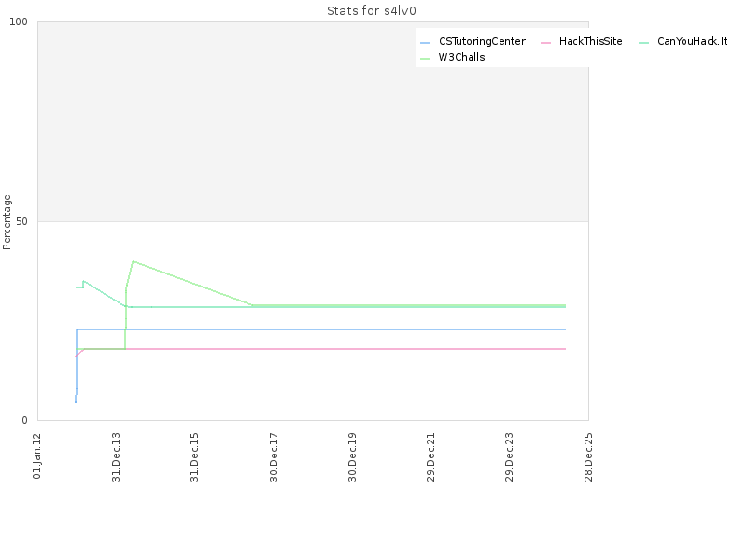Image resolution: width=747 pixels, height=560 pixels.
Task: Toggle the W3Challs series legend label
Action: (x=461, y=57)
